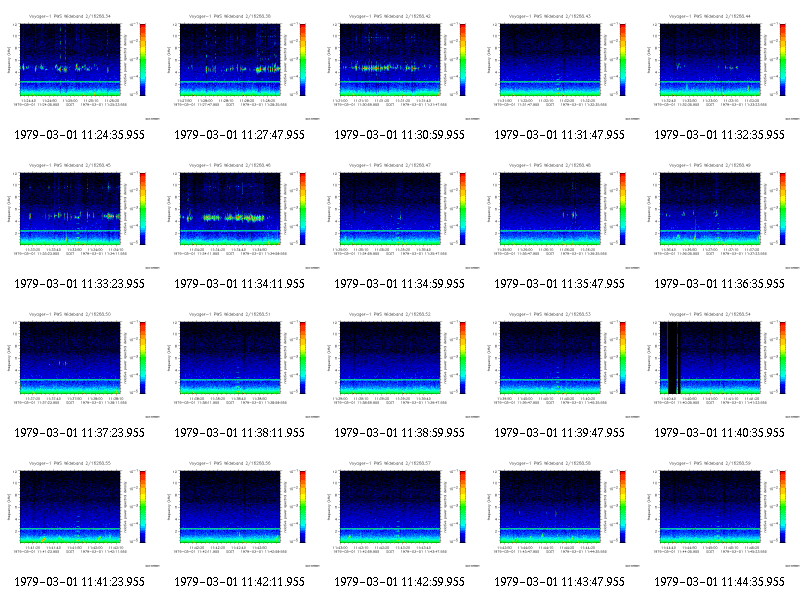Click the caption 1979-03-01 11:38:59.955
This screenshot has height=596, width=800.
click(399, 433)
